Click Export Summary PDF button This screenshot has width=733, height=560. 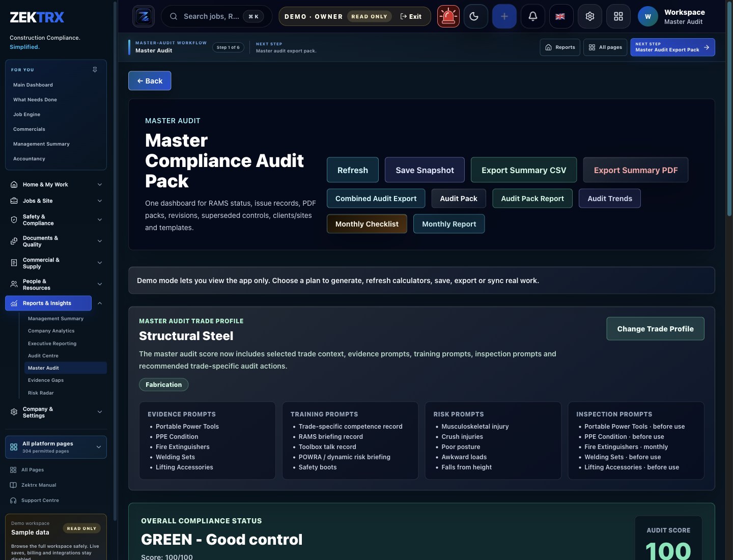pyautogui.click(x=636, y=170)
